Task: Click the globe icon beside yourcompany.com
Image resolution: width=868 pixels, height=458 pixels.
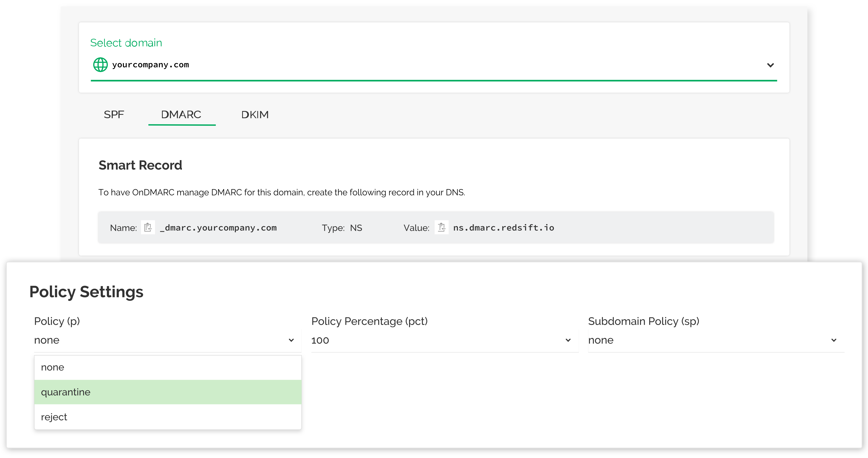Action: pyautogui.click(x=100, y=64)
